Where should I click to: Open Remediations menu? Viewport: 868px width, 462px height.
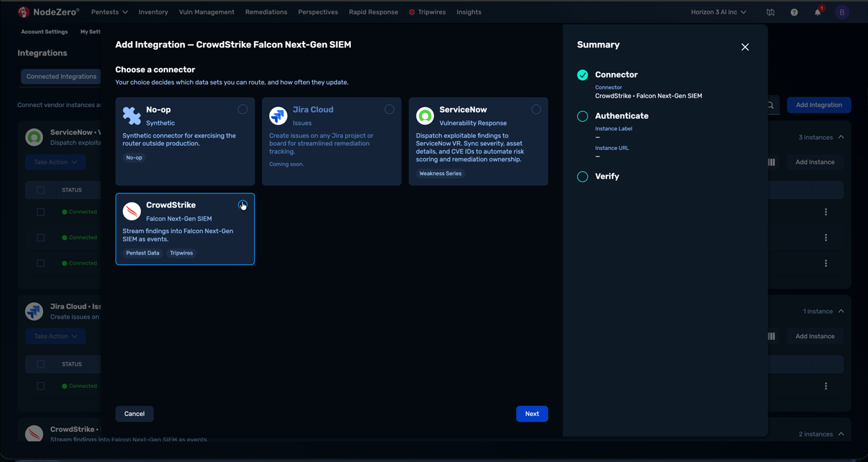266,12
